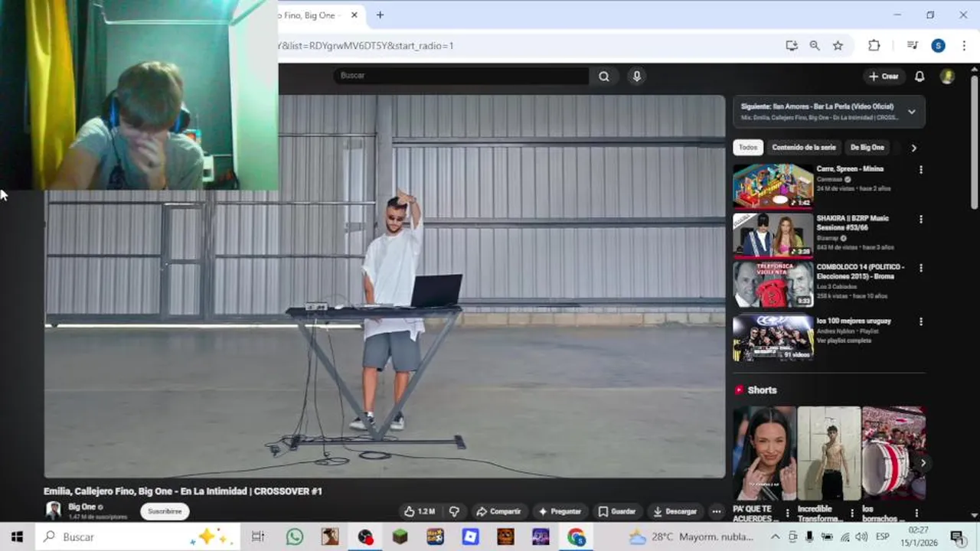Open the SHAKIRA BZRP Music Sessions thumbnail
This screenshot has height=551, width=980.
(773, 235)
